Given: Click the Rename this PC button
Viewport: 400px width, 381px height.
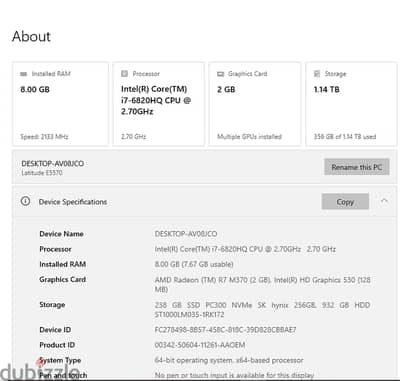Looking at the screenshot, I should coord(357,167).
